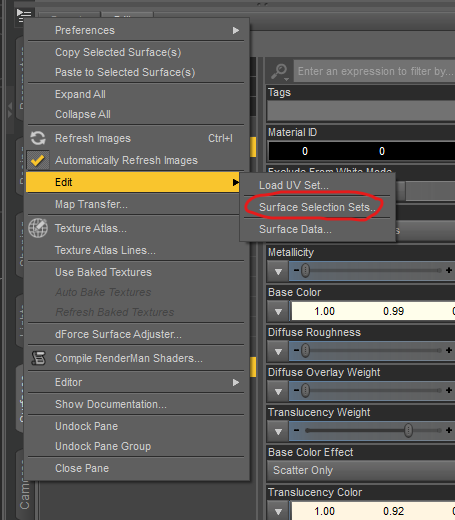455x520 pixels.
Task: Open Texture Atlas Lines...
Action: click(x=136, y=250)
